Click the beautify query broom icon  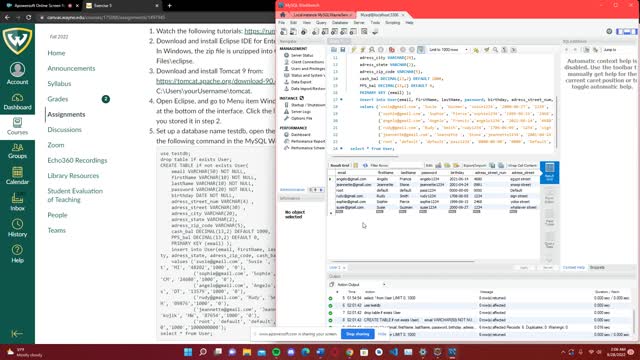tap(487, 50)
